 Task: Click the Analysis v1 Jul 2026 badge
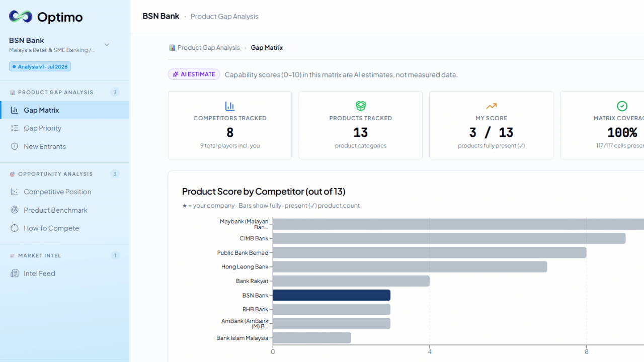click(40, 66)
